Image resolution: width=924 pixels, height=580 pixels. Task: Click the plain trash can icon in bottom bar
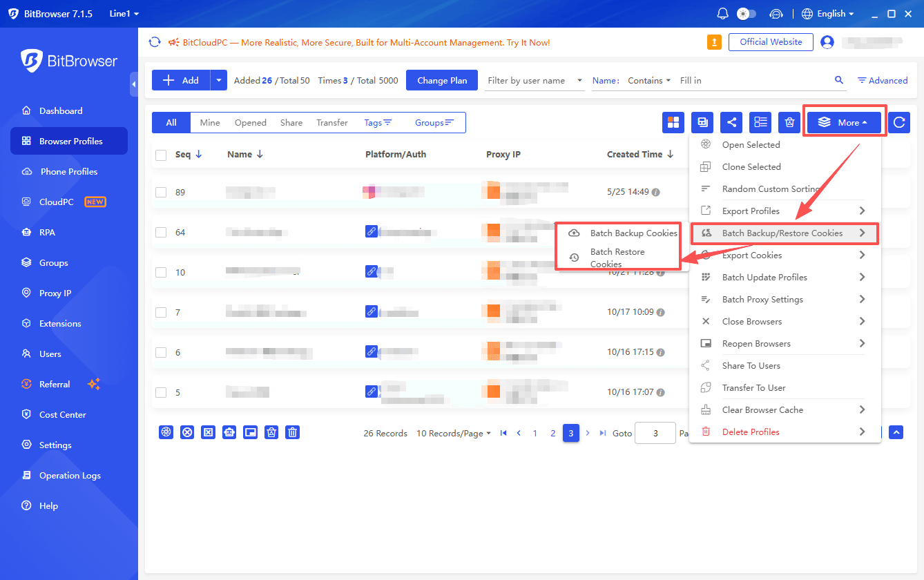point(293,432)
